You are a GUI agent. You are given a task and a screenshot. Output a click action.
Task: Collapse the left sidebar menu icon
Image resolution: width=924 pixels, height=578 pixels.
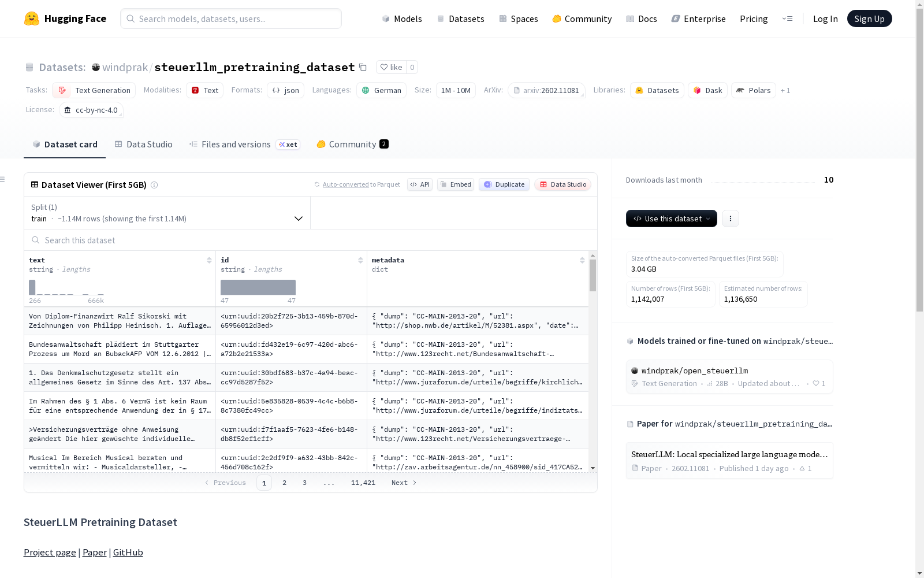(x=2, y=179)
